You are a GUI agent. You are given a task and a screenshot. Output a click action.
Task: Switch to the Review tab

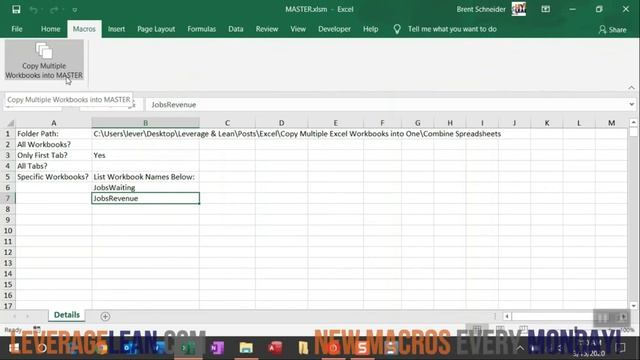(267, 29)
